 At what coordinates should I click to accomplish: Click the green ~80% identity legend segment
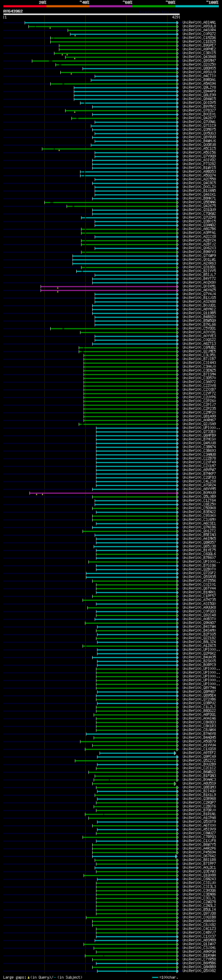[x=154, y=6]
